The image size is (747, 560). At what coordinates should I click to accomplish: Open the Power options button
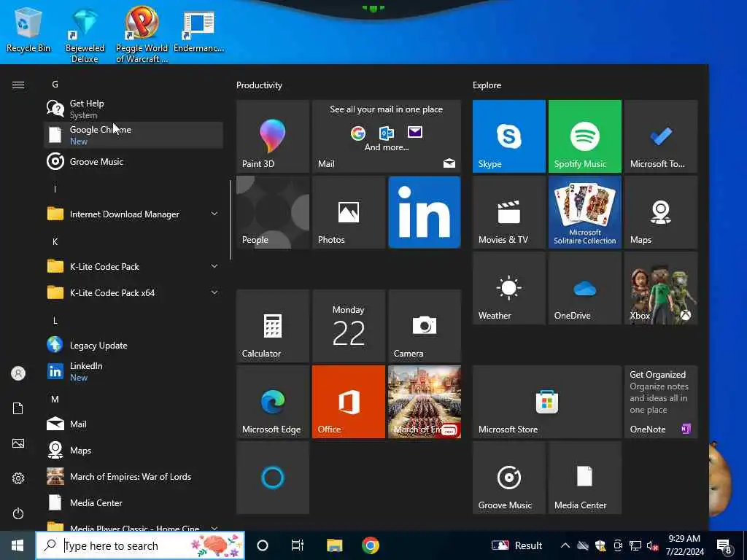(x=18, y=513)
